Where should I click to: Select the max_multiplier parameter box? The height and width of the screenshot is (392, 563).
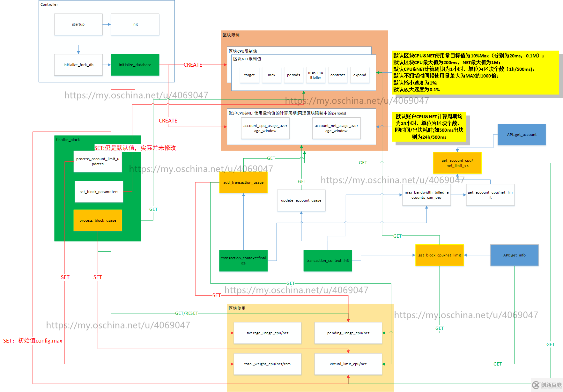click(x=315, y=75)
